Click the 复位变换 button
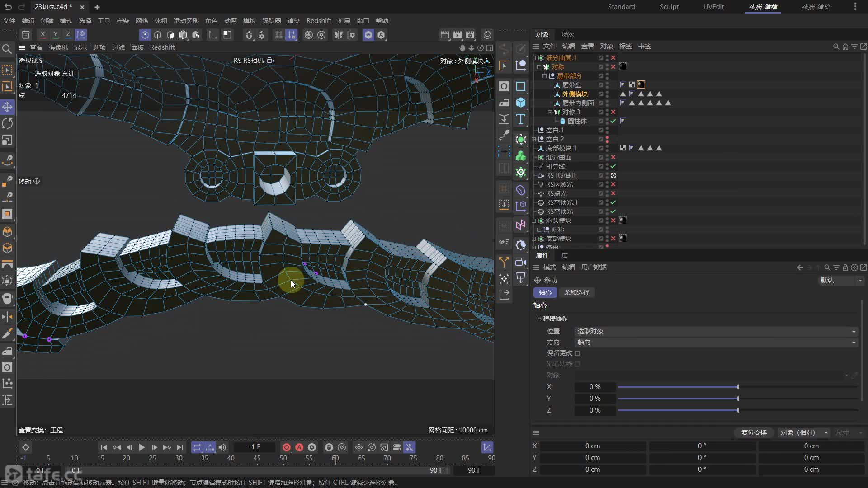 754,432
